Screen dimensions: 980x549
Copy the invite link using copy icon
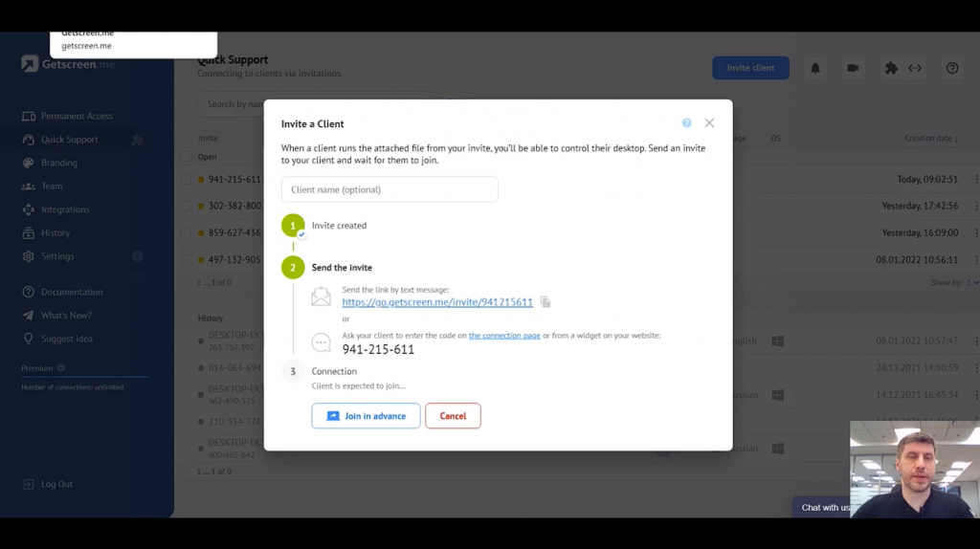click(545, 302)
